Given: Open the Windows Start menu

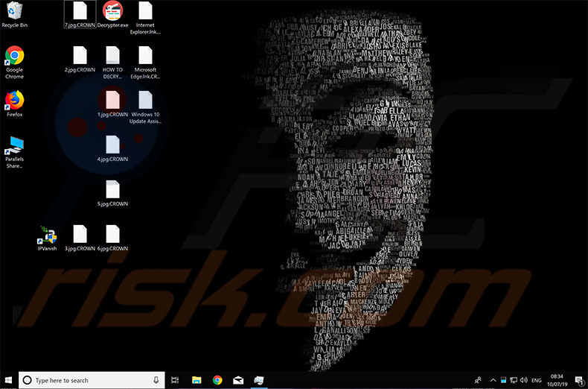Looking at the screenshot, I should click(9, 380).
